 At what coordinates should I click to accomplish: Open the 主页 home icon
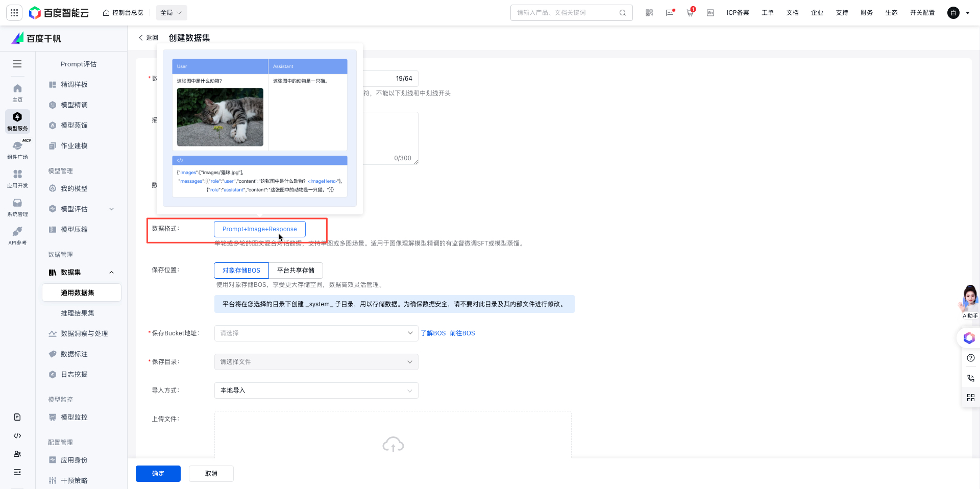(17, 92)
